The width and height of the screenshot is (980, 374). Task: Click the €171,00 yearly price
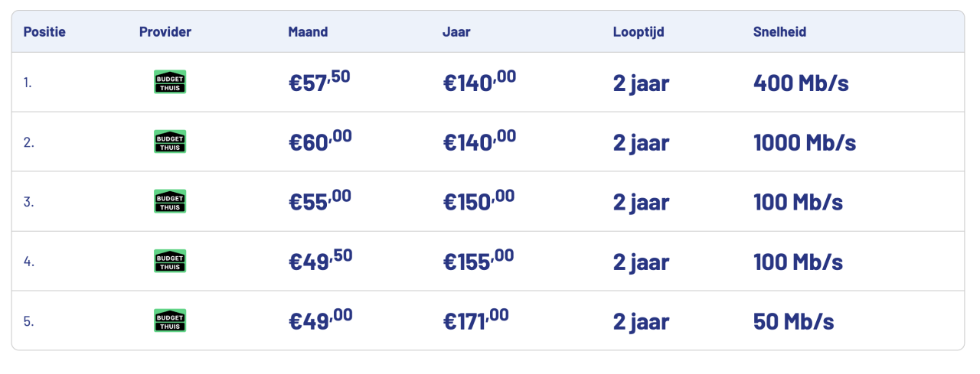tap(475, 320)
